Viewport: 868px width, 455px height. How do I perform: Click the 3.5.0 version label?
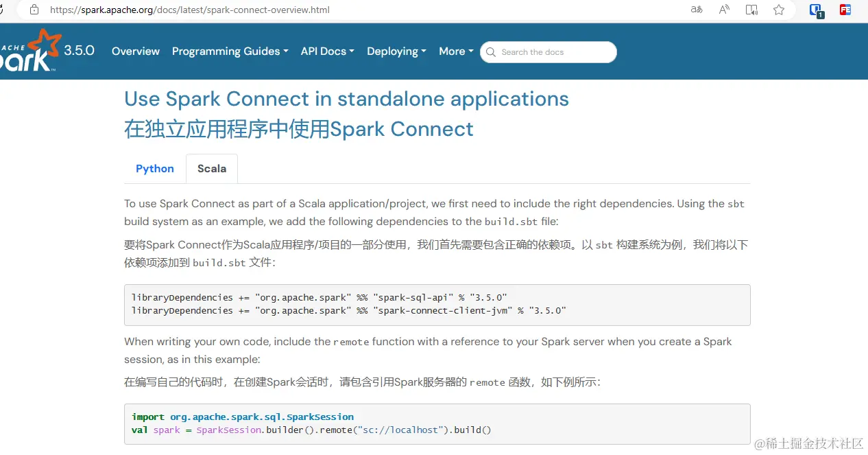pyautogui.click(x=79, y=49)
